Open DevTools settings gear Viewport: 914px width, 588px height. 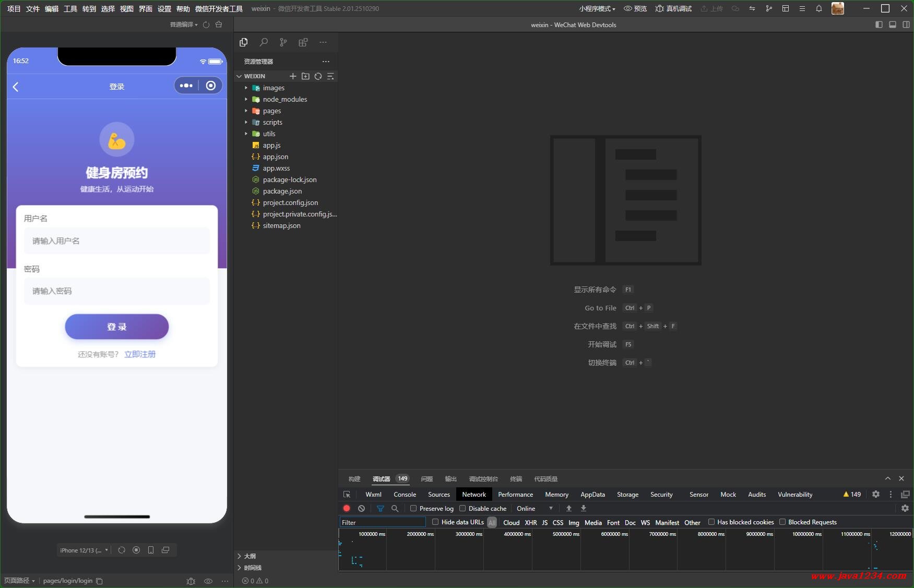pyautogui.click(x=876, y=494)
